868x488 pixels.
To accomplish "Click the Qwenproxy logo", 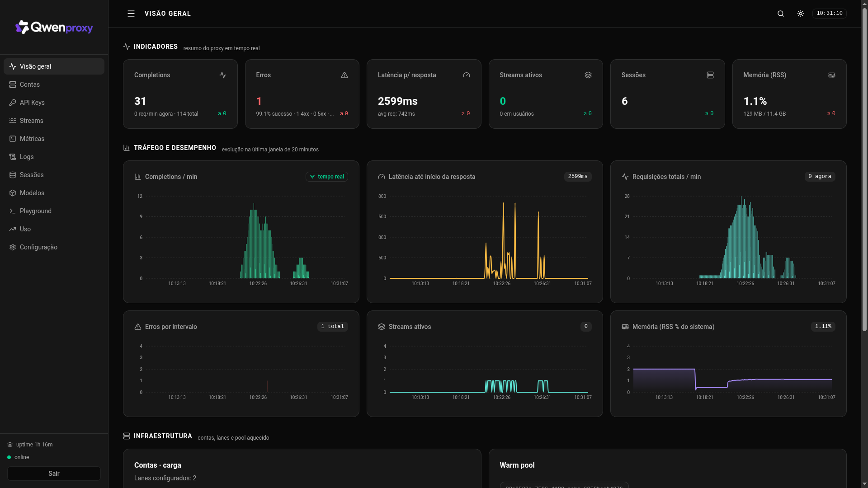I will coord(54,28).
